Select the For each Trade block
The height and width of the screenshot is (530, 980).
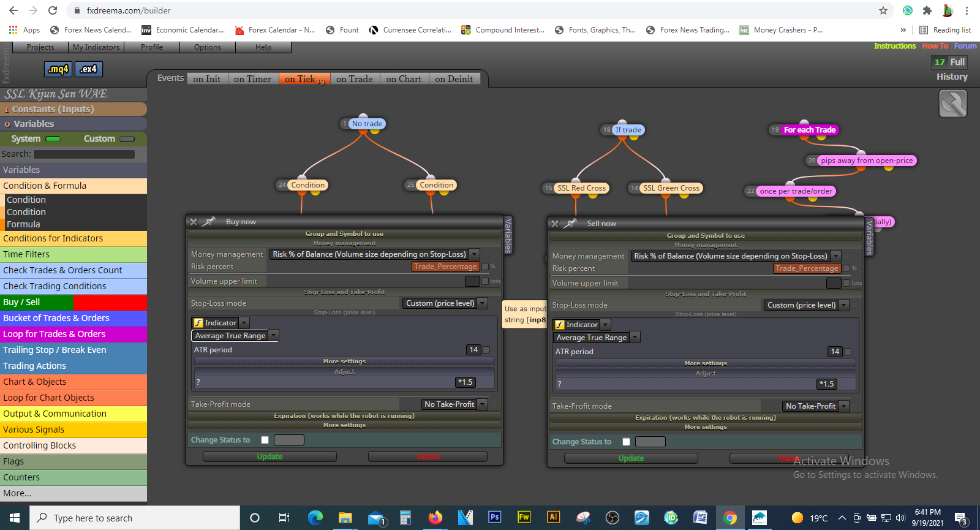coord(810,130)
